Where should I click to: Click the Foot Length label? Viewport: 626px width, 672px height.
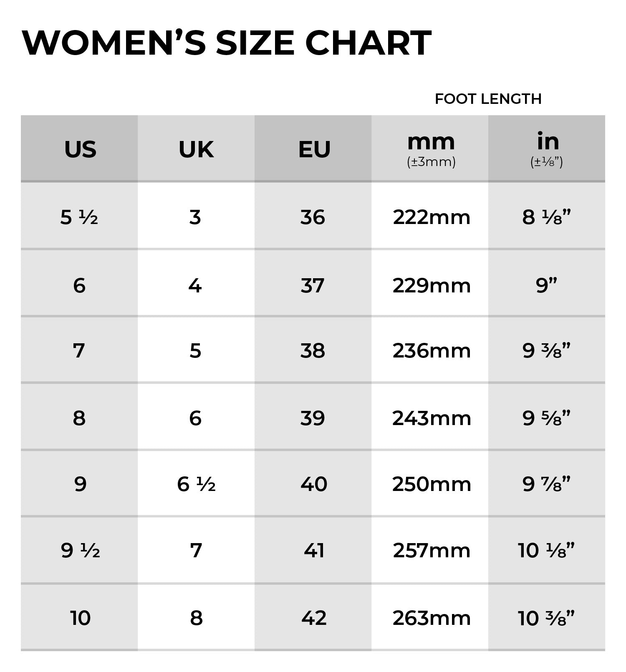click(488, 99)
